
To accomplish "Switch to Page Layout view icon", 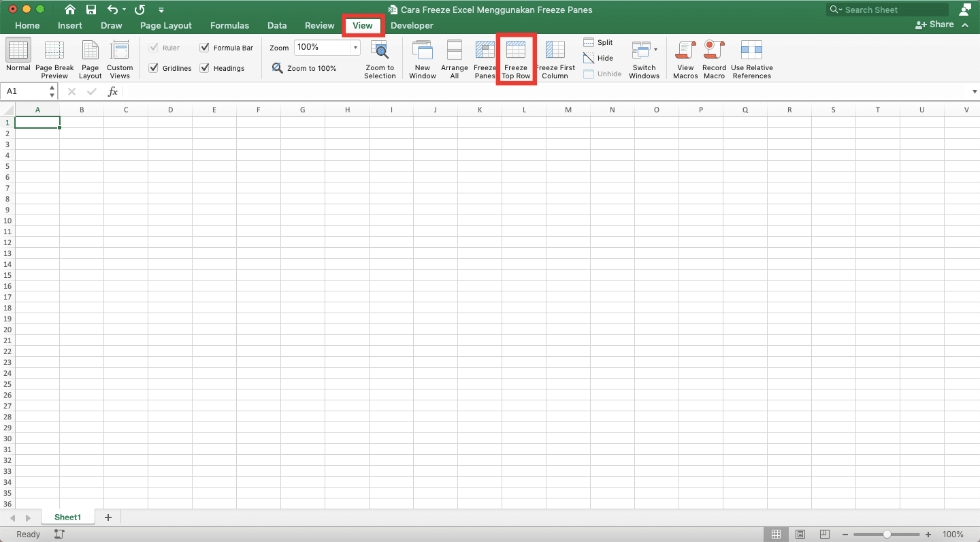I will pyautogui.click(x=91, y=51).
